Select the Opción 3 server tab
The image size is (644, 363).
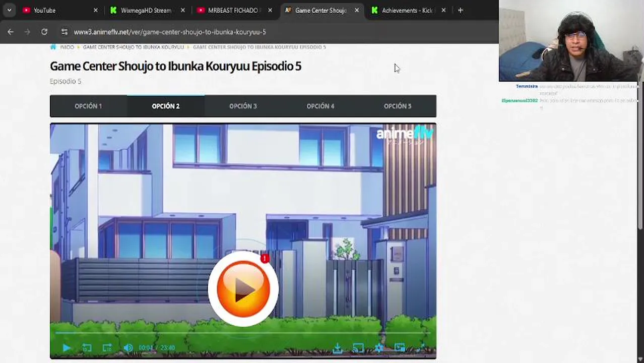tap(243, 106)
